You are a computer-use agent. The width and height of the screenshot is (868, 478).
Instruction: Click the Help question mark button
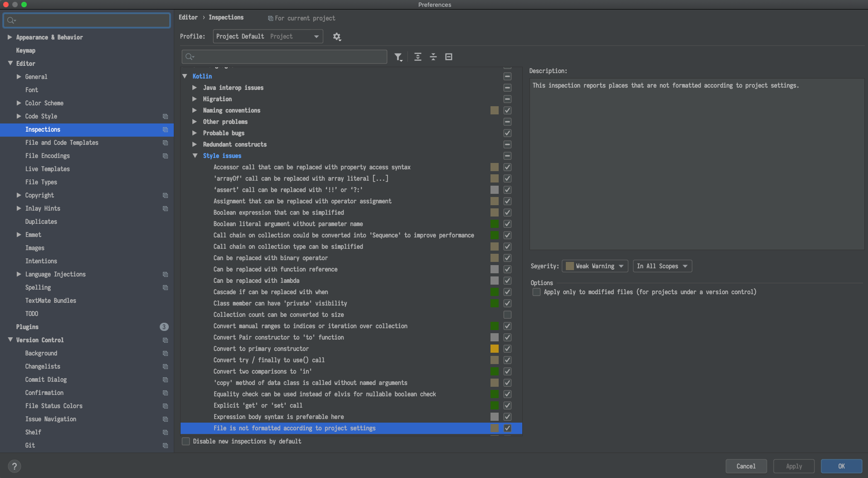[14, 466]
